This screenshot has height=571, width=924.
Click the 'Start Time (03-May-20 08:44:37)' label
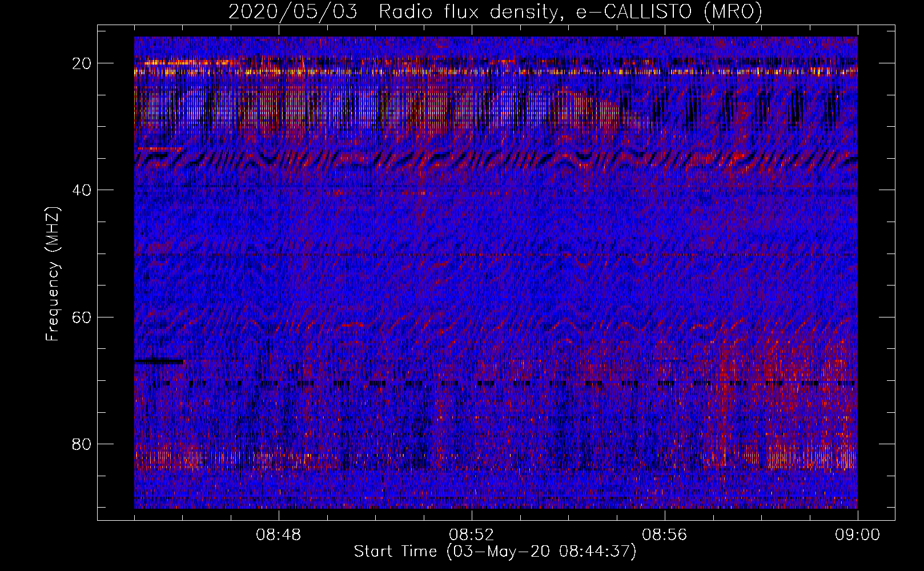pyautogui.click(x=495, y=552)
